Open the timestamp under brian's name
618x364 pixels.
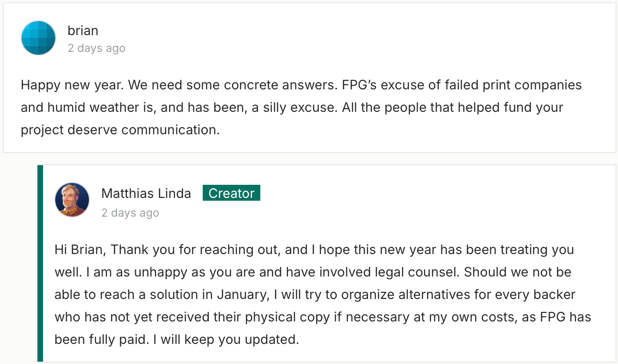pos(96,48)
